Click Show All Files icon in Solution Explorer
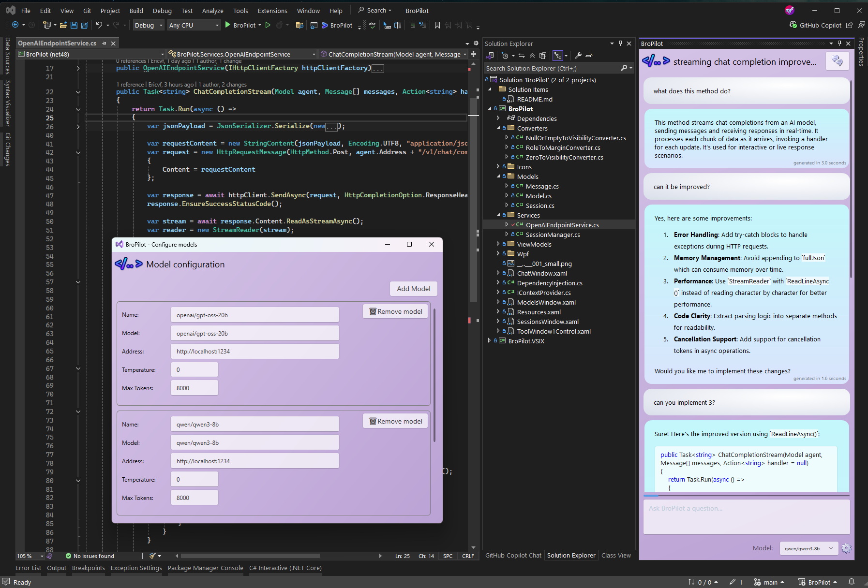Screen dimensions: 868x588 pyautogui.click(x=543, y=56)
